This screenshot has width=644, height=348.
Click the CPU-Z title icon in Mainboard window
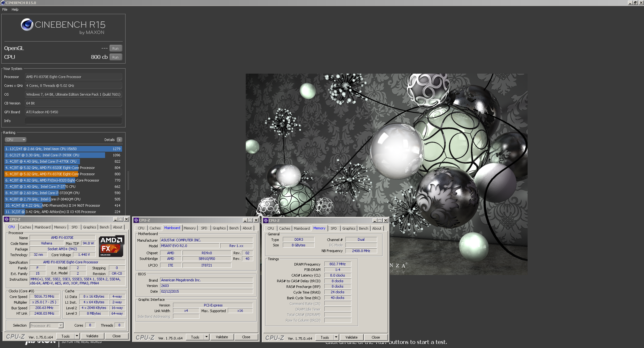[x=136, y=220]
